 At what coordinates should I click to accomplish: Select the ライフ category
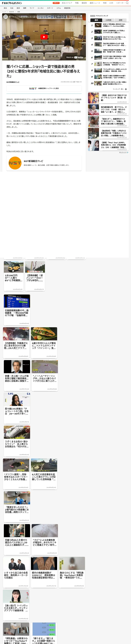tap(32, 8)
